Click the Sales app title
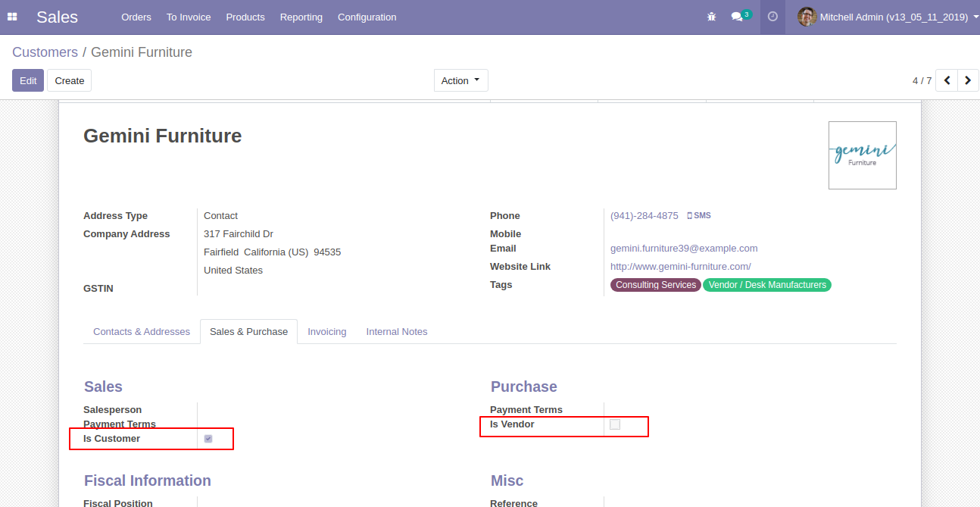The height and width of the screenshot is (507, 980). (x=57, y=17)
